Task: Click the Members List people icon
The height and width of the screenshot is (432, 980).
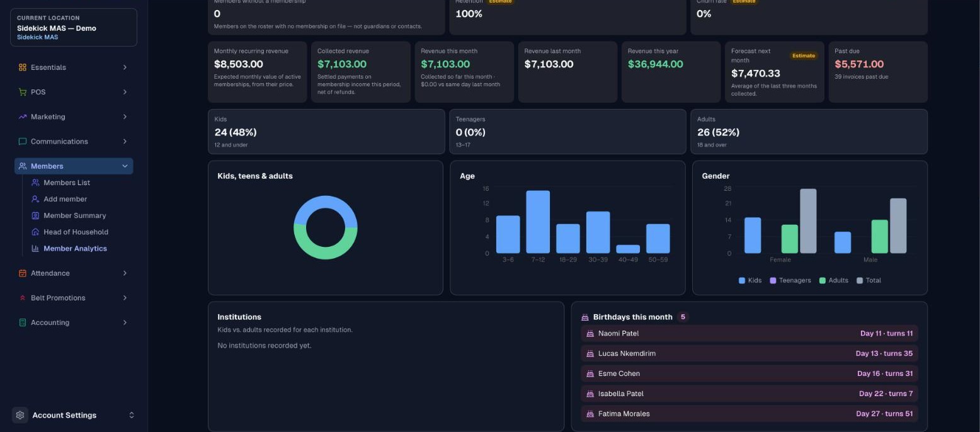Action: click(35, 183)
